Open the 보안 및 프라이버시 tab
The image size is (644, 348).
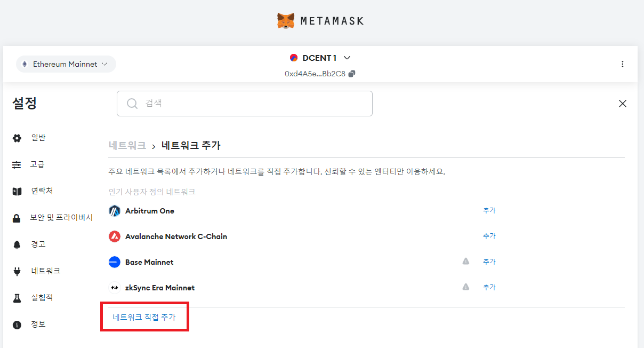[x=62, y=218]
